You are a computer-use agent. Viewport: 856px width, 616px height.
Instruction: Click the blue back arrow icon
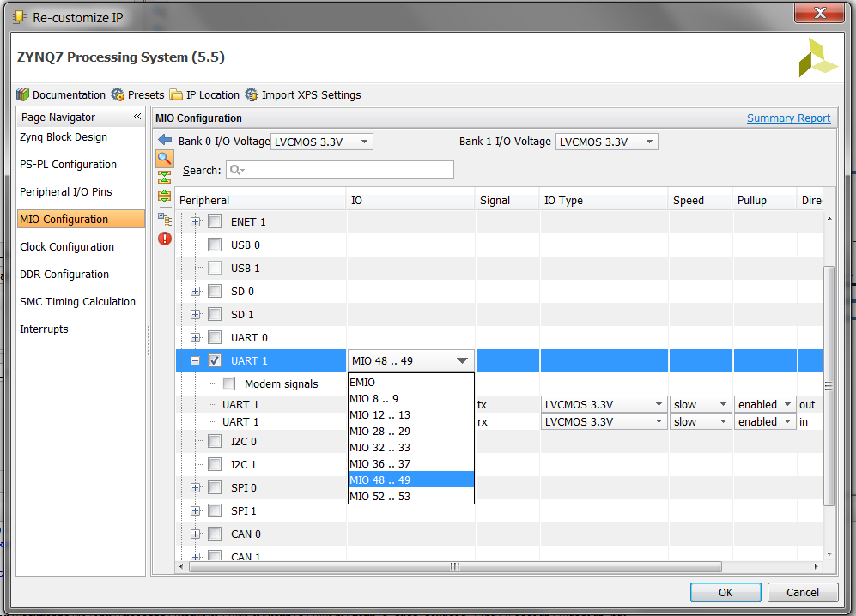click(165, 140)
